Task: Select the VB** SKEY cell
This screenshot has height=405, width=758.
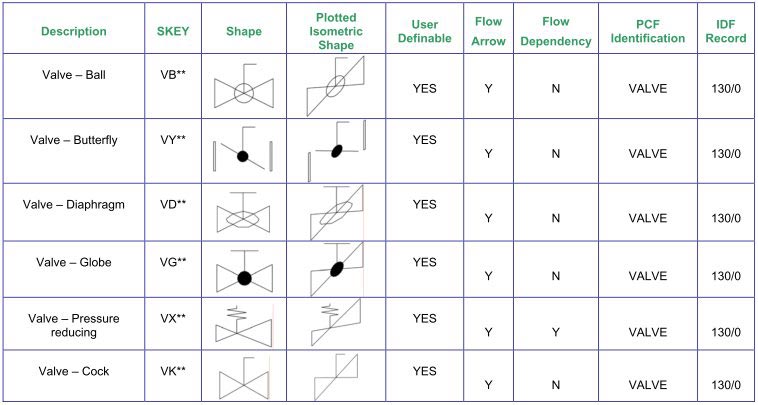Action: coord(173,74)
